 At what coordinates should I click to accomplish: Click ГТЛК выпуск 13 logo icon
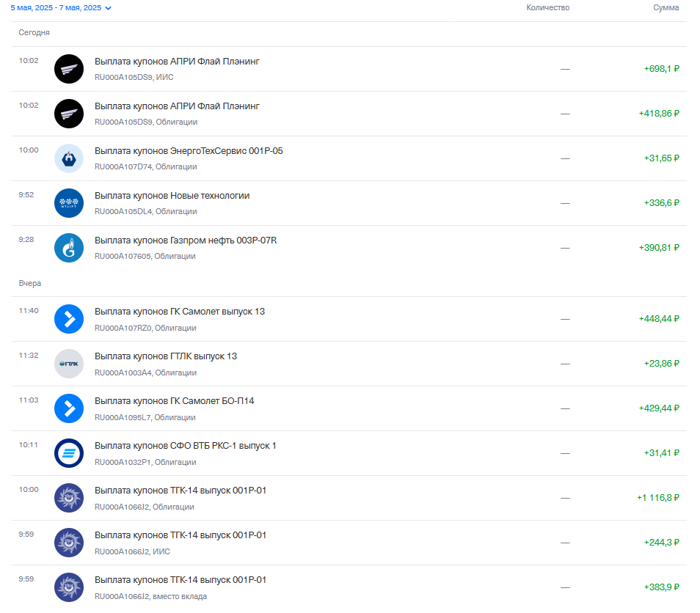pos(69,364)
